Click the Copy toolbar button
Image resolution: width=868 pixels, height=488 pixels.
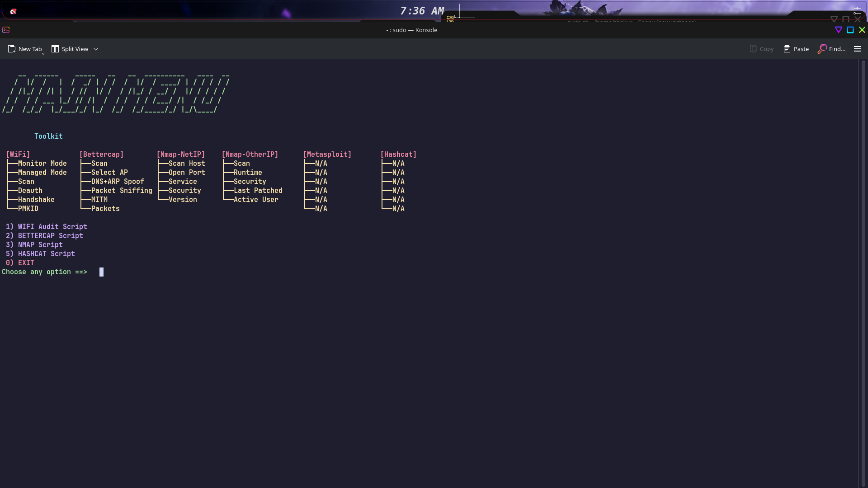tap(762, 49)
